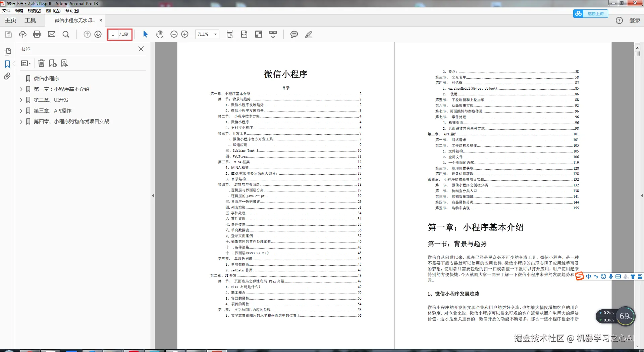Click the cloud upload icon in toolbar

click(x=23, y=34)
